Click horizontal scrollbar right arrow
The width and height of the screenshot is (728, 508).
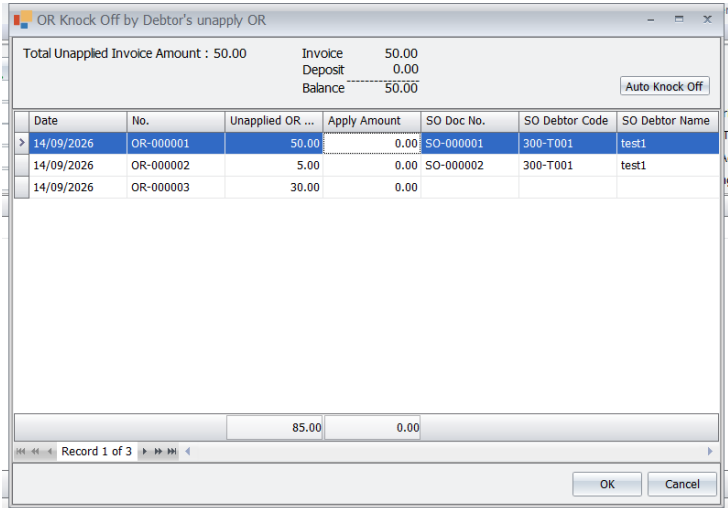pos(710,451)
